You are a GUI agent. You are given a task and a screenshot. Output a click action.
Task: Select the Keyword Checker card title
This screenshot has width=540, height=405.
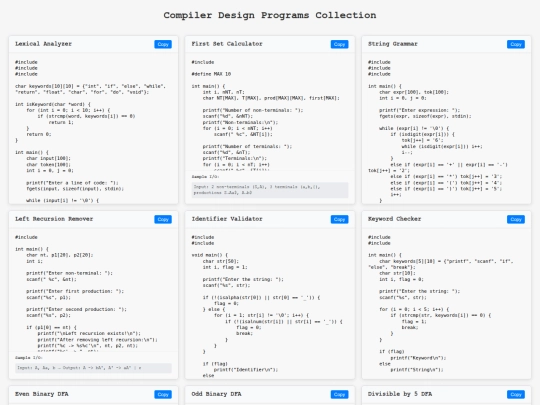click(394, 219)
